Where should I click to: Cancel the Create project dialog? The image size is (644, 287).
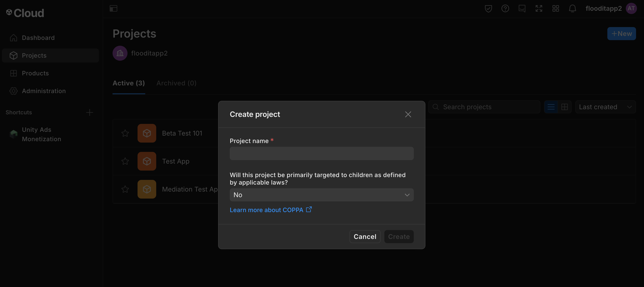point(364,236)
